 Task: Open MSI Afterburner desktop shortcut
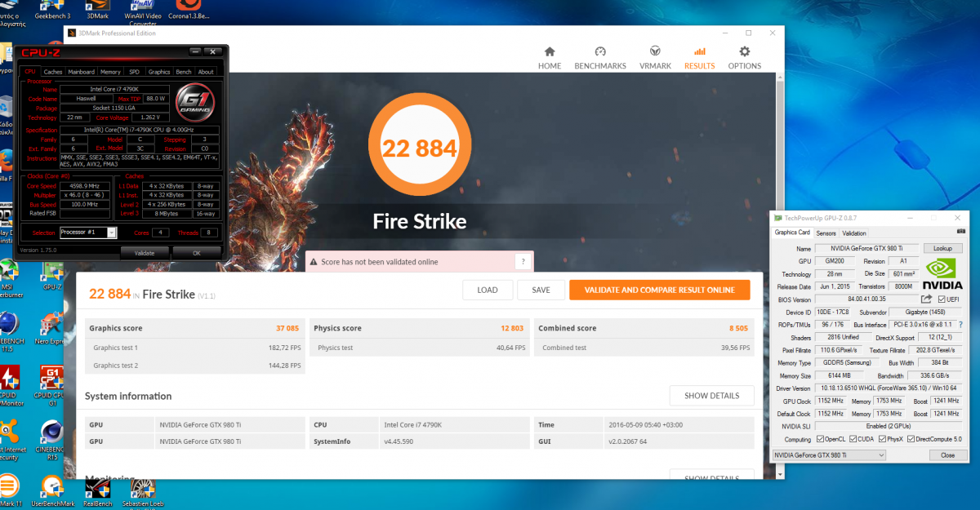click(10, 277)
